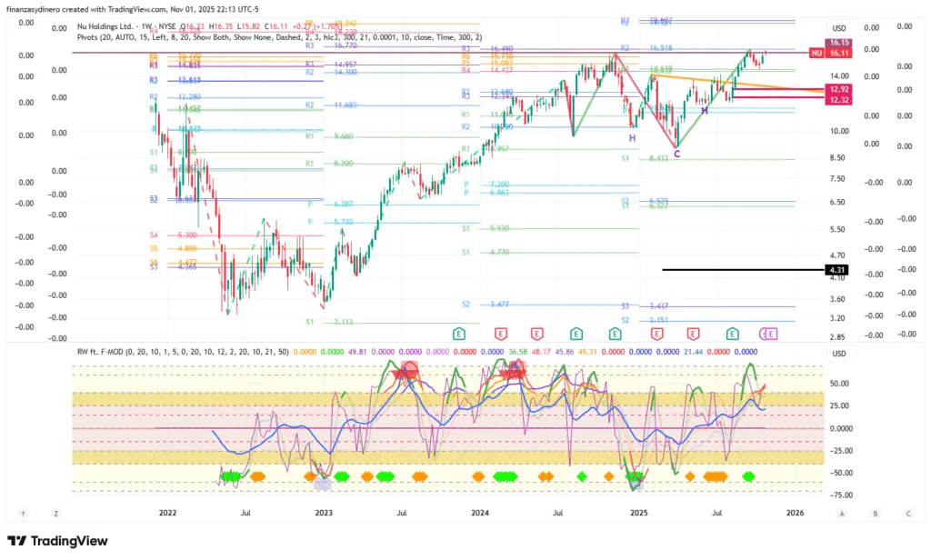Screen dimensions: 931x560
Task: Toggle the B scale button
Action: pyautogui.click(x=875, y=514)
